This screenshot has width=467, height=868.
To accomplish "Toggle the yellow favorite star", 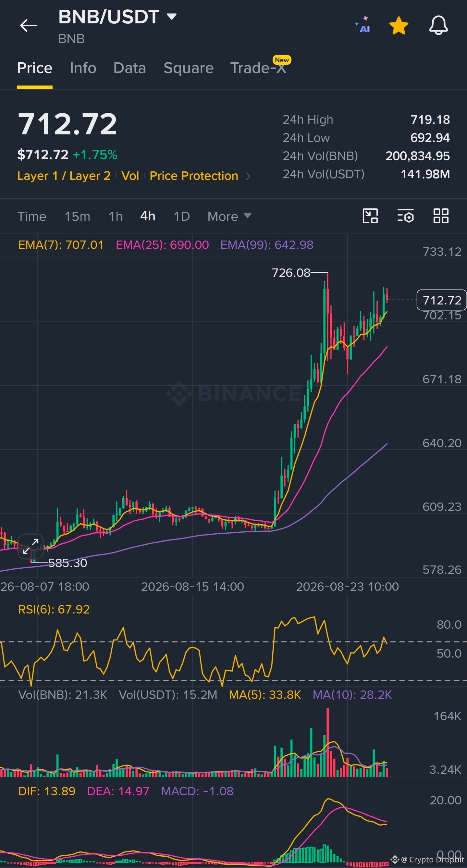I will (x=399, y=26).
